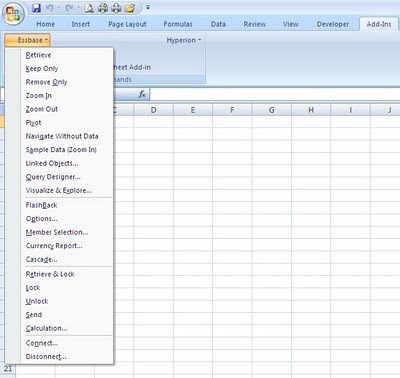This screenshot has width=400, height=378.
Task: Click the second printer icon before the folder
Action: click(116, 8)
